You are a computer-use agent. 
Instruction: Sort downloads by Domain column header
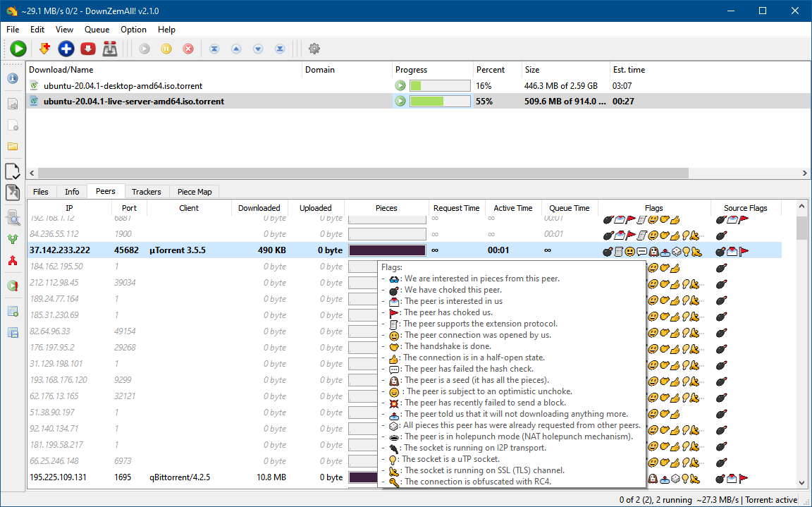347,69
